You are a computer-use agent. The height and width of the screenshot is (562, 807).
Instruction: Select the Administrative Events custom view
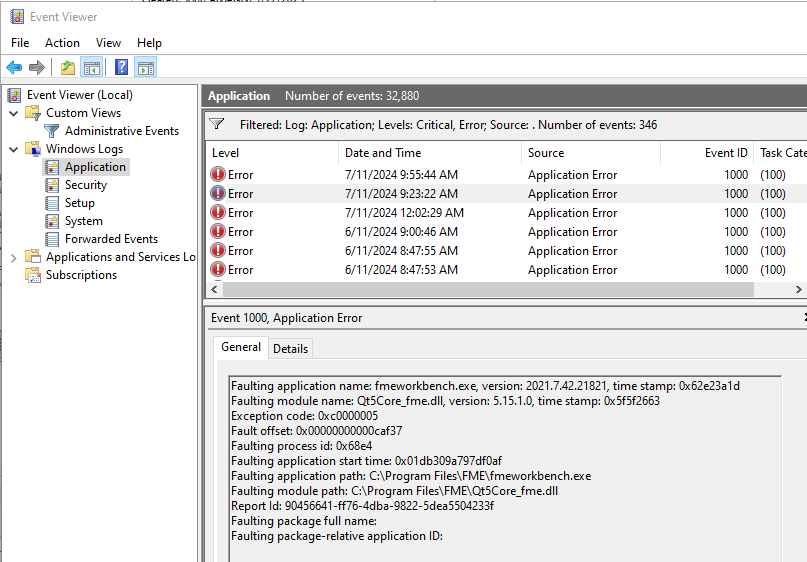click(122, 131)
